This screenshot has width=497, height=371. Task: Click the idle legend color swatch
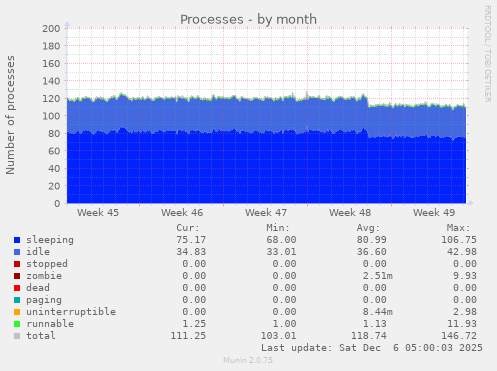pos(17,252)
